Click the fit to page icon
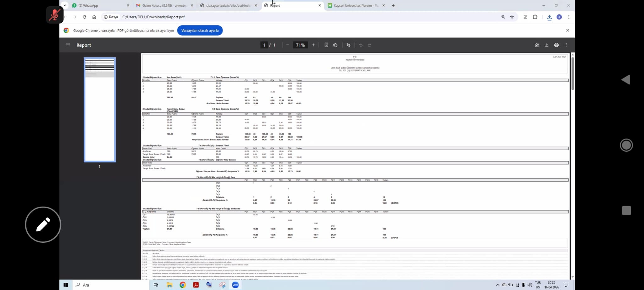 coord(326,45)
